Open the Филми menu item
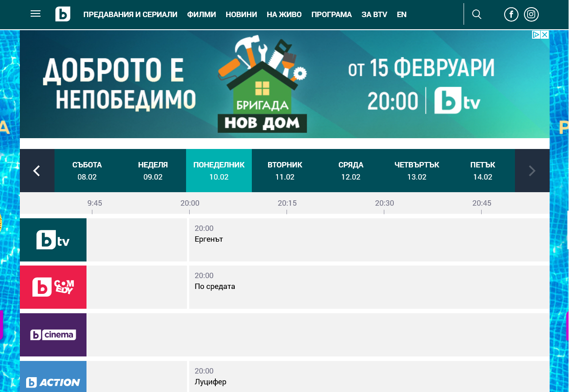Screen dimensions: 569x392 [x=201, y=14]
